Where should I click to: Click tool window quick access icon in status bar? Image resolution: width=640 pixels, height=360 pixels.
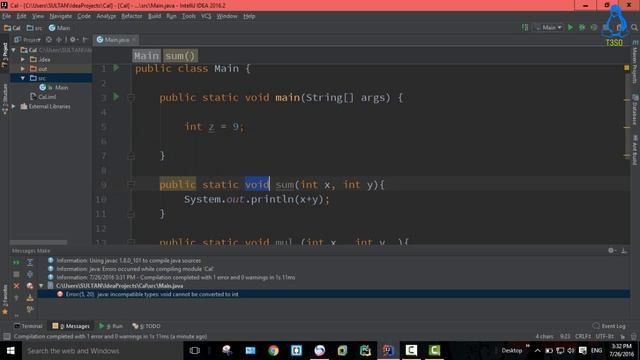point(7,336)
